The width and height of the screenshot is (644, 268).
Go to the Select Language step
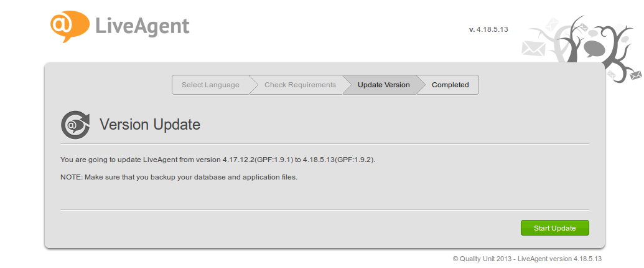tap(210, 85)
